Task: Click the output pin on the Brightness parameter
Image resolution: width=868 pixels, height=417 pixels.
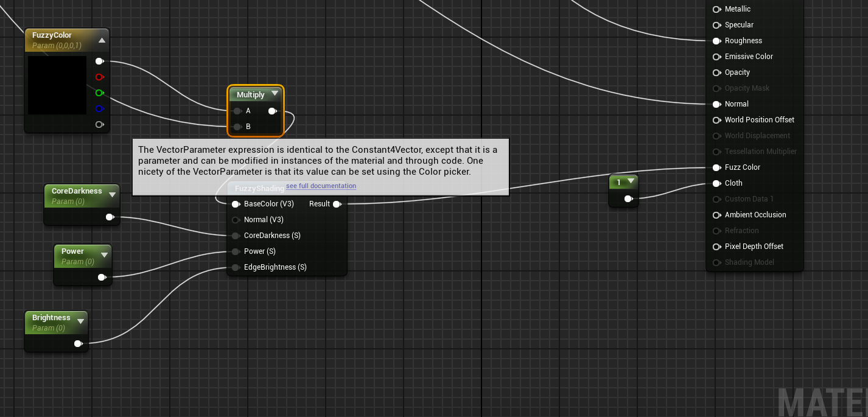Action: coord(78,343)
